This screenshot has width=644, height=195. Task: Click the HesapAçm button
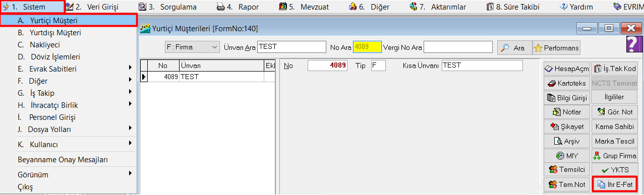click(x=567, y=69)
